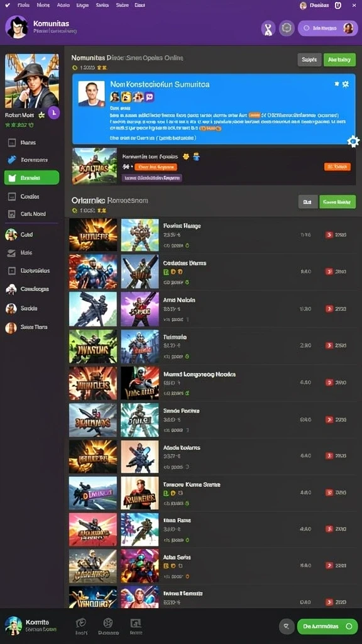Image resolution: width=362 pixels, height=644 pixels.
Task: Click the orange tag inside blue card text
Action: pos(255,116)
